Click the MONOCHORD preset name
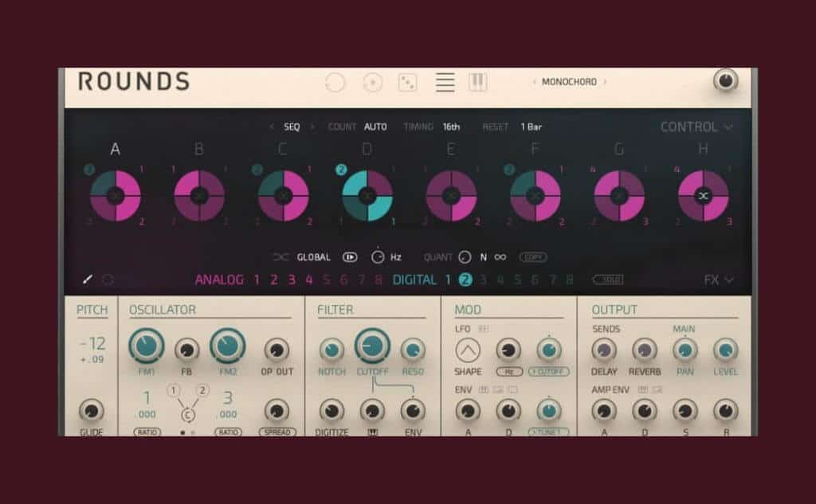 pos(569,82)
